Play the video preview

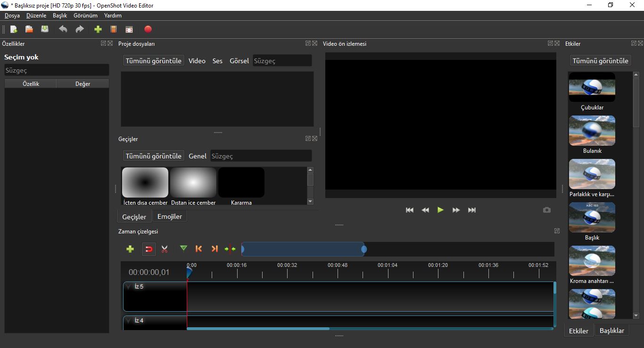click(440, 210)
